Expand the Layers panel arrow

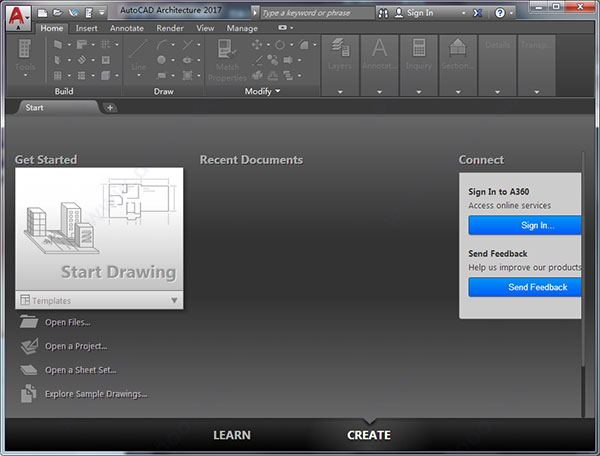pyautogui.click(x=340, y=92)
